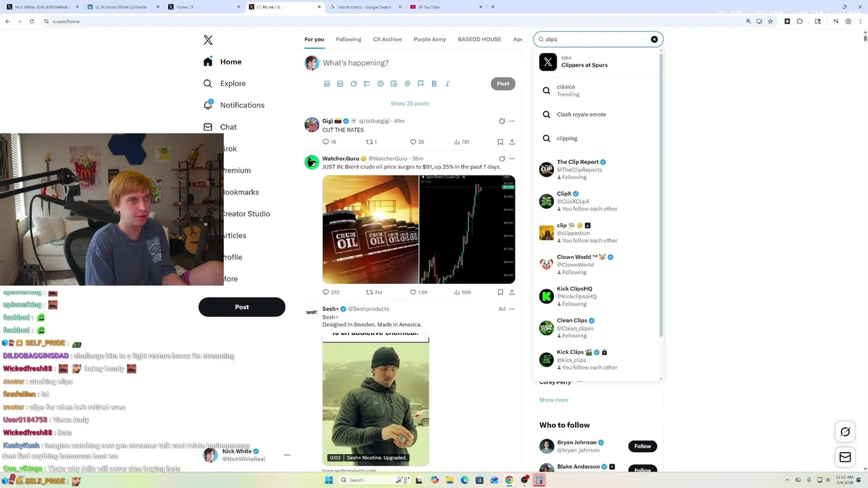
Task: Reply to Watcher.Guru post
Action: [x=325, y=292]
